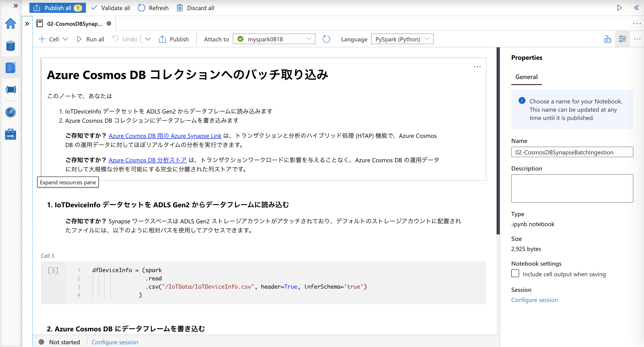The image size is (644, 347).
Task: Switch to the General tab in Properties
Action: (526, 77)
